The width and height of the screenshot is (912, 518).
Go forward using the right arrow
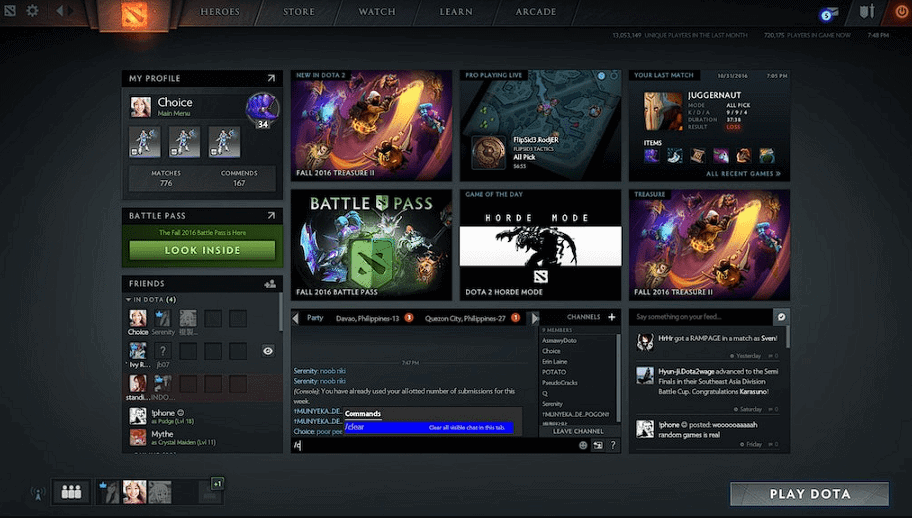click(x=71, y=10)
